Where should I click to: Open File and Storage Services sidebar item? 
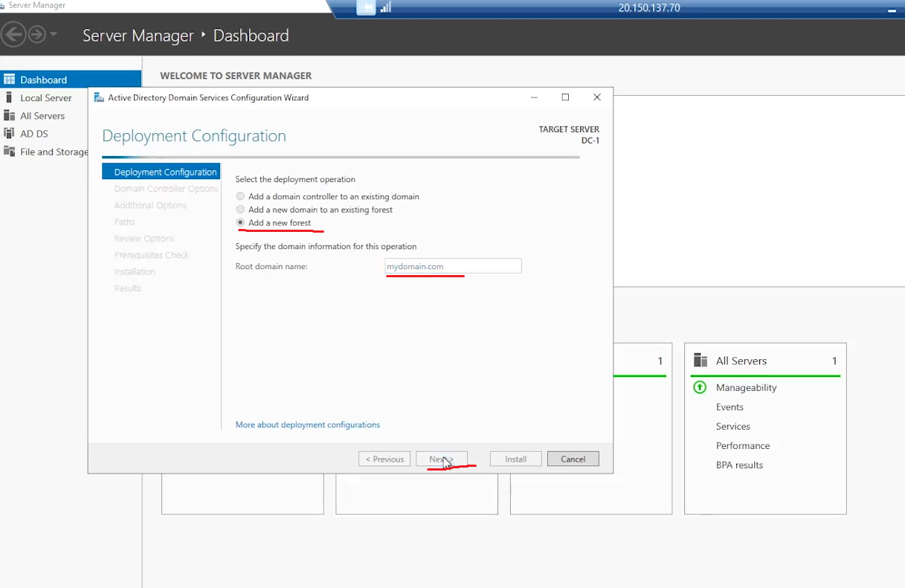click(54, 152)
